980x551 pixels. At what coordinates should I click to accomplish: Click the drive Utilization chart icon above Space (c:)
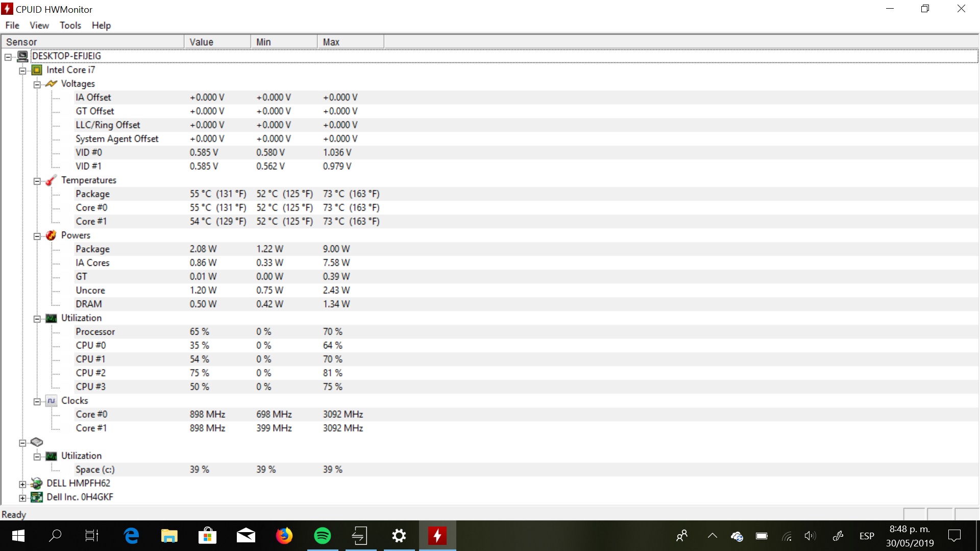(x=51, y=456)
